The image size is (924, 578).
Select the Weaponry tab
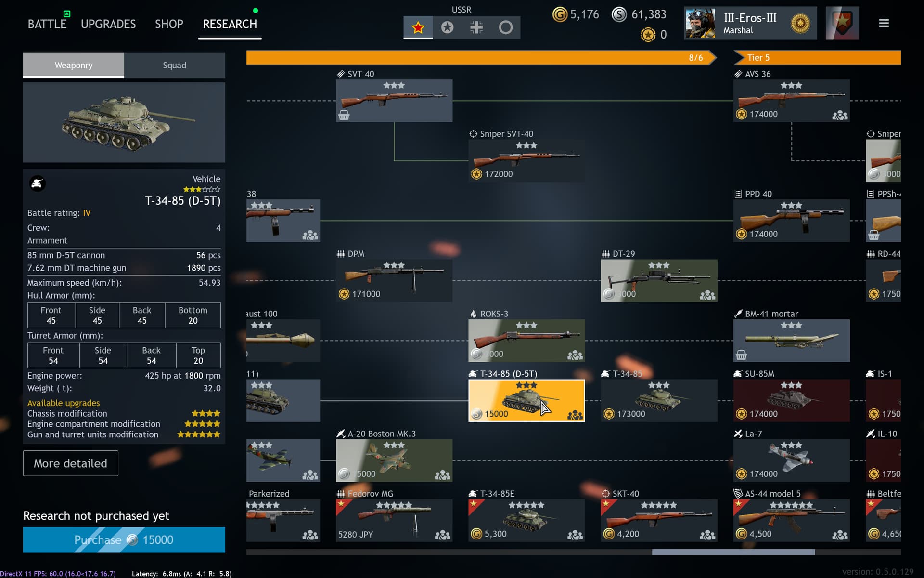(73, 65)
